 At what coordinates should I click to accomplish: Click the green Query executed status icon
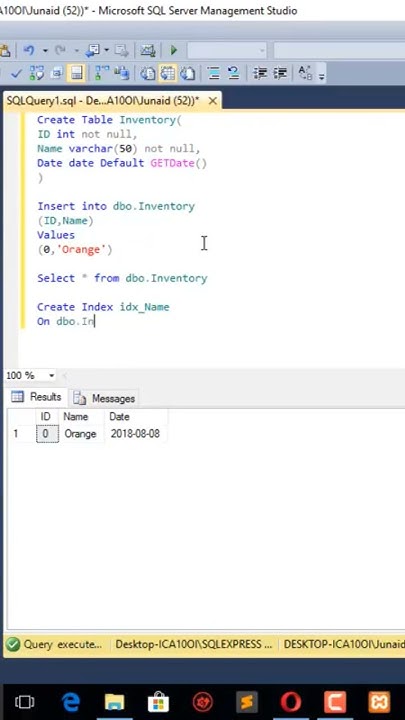click(13, 644)
